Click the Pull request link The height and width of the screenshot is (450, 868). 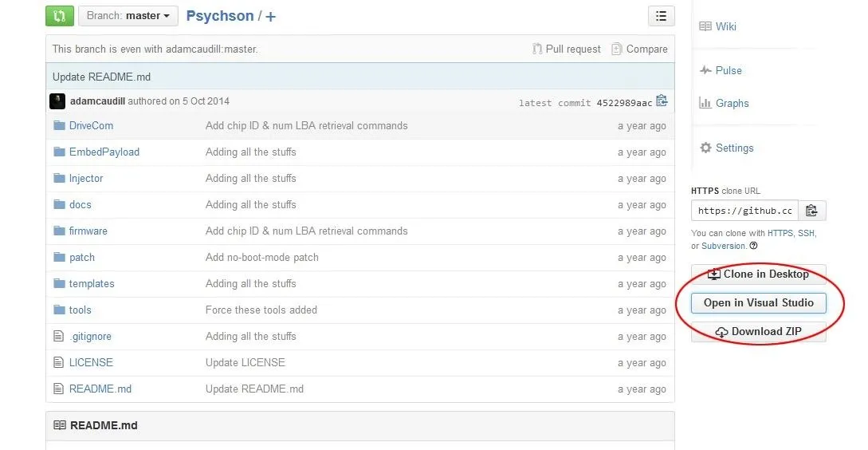point(566,49)
